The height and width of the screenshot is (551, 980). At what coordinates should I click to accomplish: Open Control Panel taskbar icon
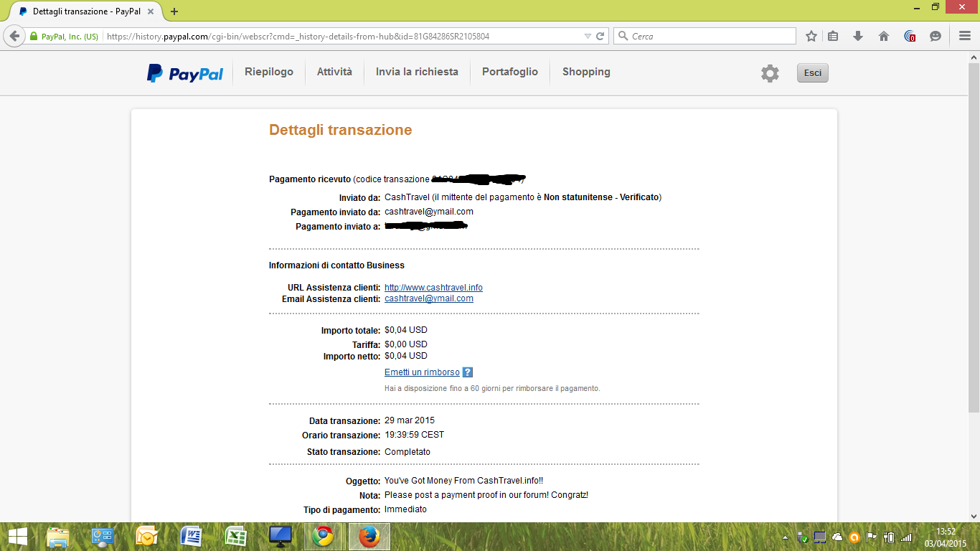(102, 537)
